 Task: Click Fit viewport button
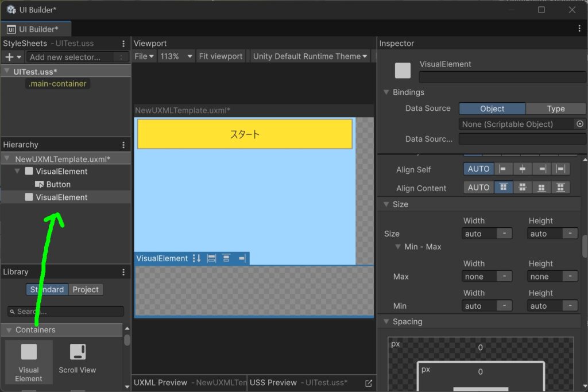click(x=220, y=56)
